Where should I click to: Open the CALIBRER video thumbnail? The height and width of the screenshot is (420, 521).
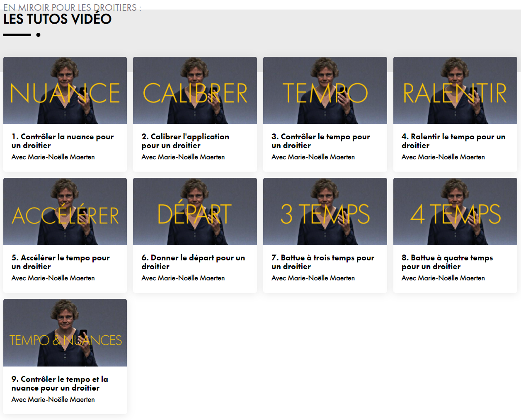tap(195, 90)
